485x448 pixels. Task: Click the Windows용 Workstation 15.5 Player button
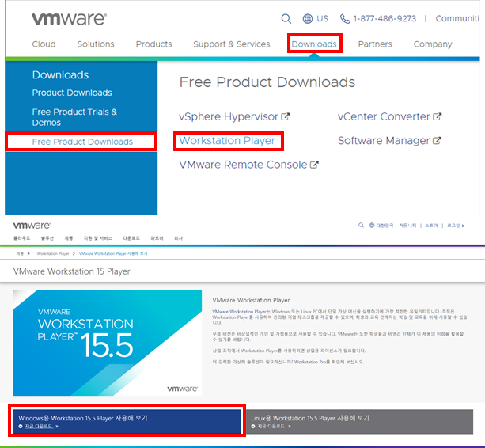click(x=127, y=421)
